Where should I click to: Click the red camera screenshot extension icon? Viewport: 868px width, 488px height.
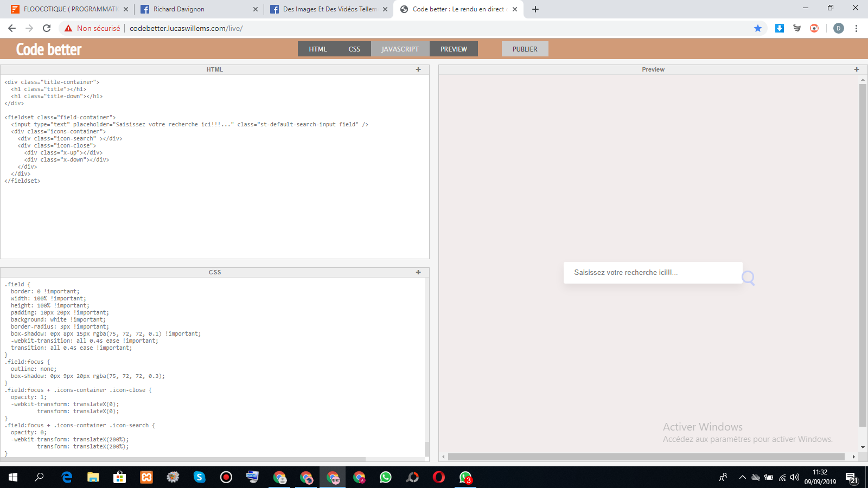(814, 28)
